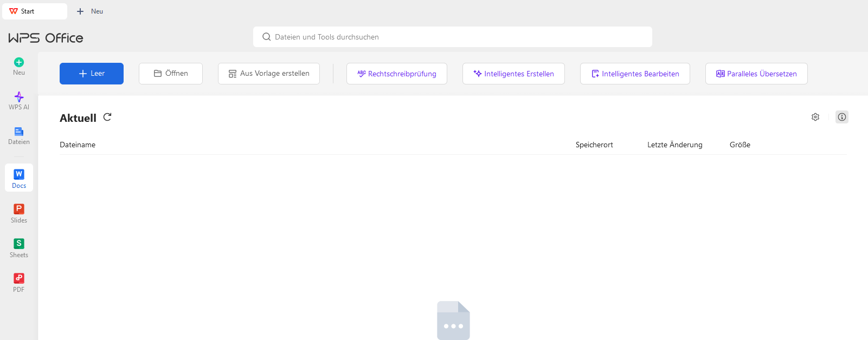Click the Dateiname column header
This screenshot has height=340, width=868.
tap(78, 145)
